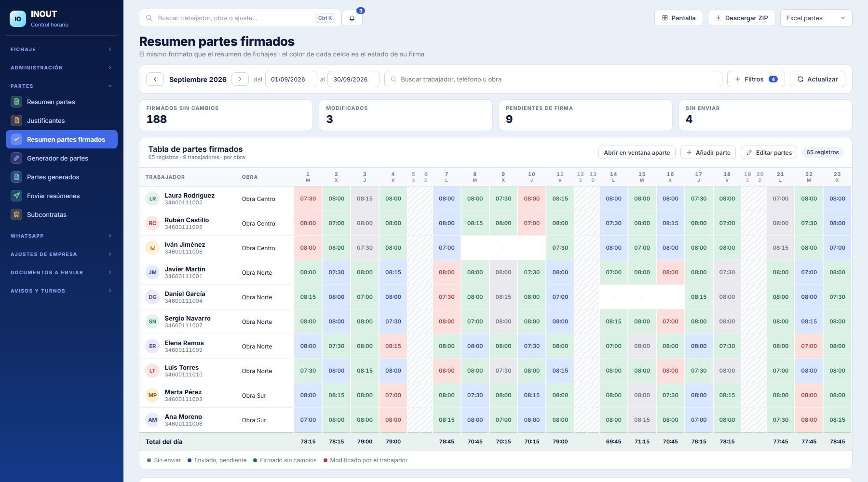Open Justificantes menu item
Image resolution: width=868 pixels, height=482 pixels.
[62, 120]
